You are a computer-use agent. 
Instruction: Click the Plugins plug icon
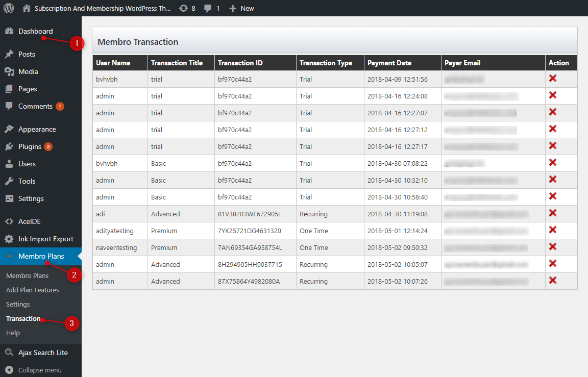pos(9,146)
